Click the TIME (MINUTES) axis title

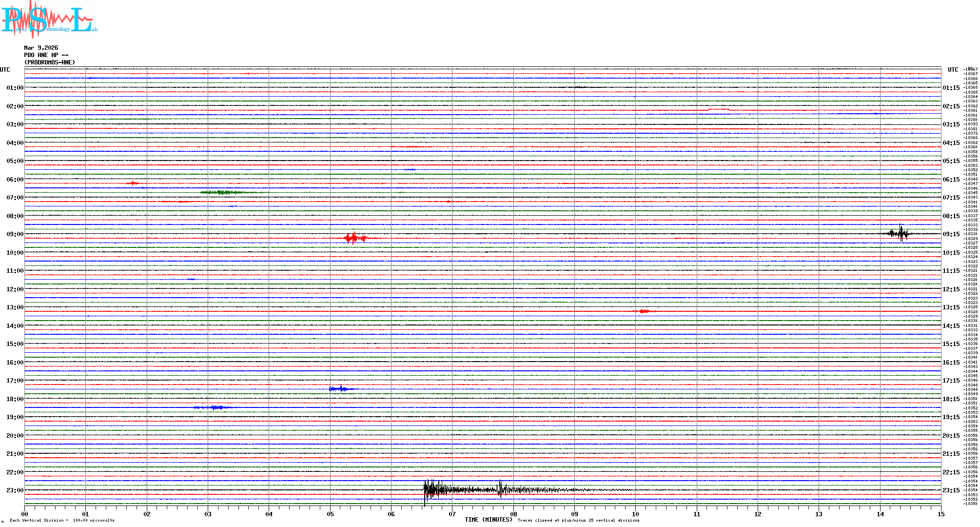tap(489, 520)
